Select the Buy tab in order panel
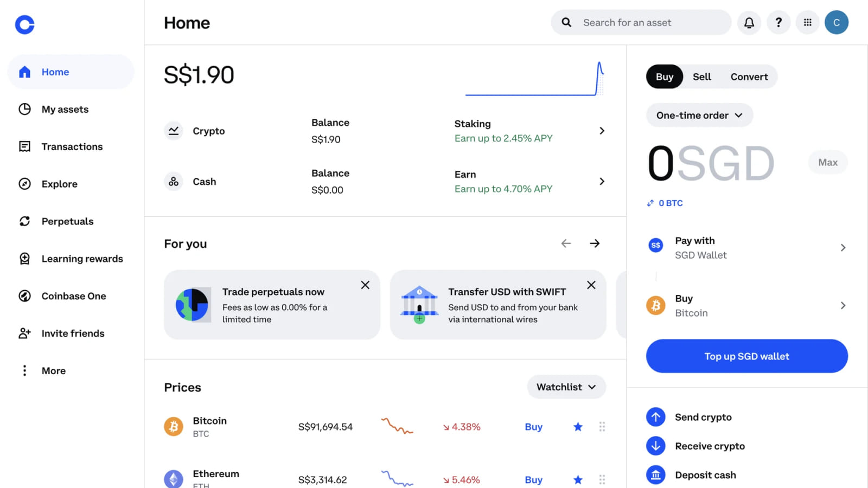Viewport: 868px width, 488px height. point(664,76)
